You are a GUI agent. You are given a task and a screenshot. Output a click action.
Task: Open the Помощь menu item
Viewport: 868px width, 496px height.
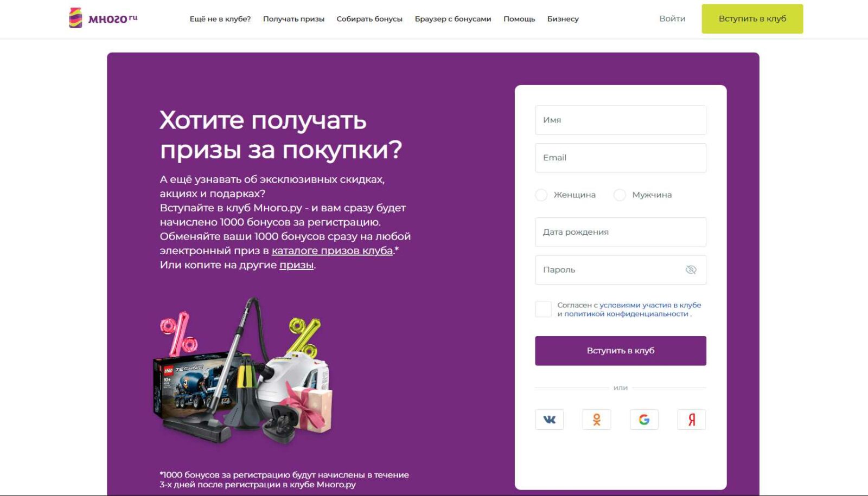tap(519, 19)
